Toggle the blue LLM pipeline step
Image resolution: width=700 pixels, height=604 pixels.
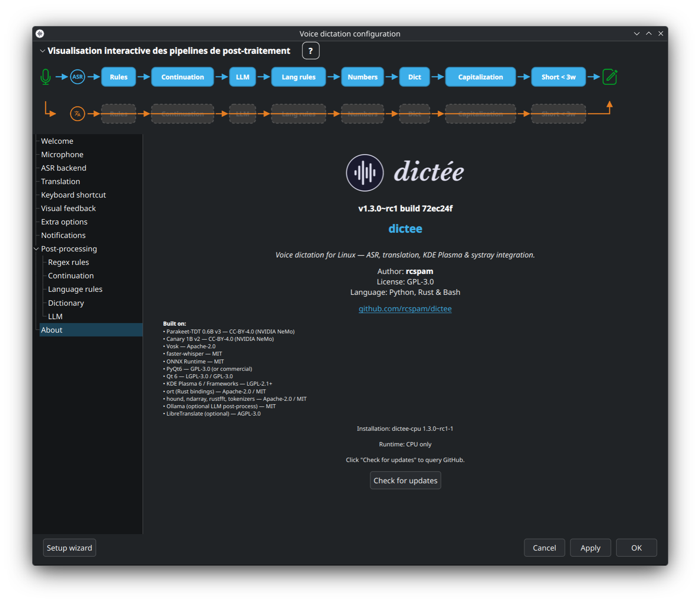click(242, 77)
